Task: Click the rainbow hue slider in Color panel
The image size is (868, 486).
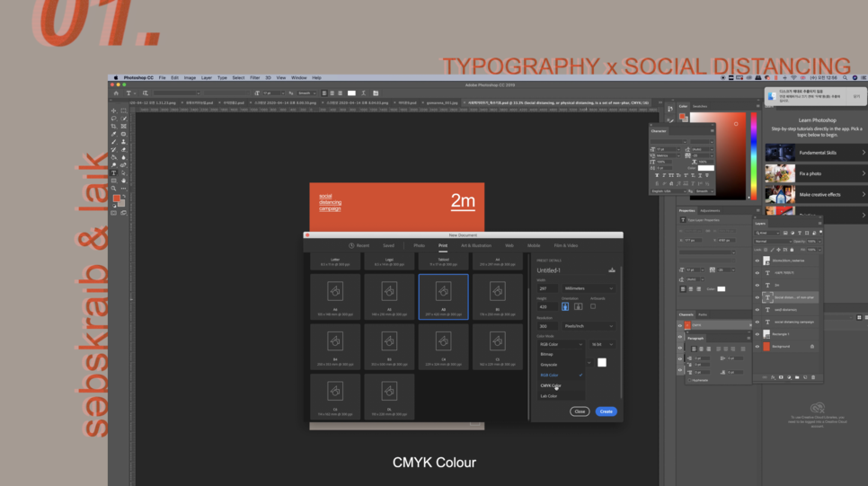Action: (753, 155)
